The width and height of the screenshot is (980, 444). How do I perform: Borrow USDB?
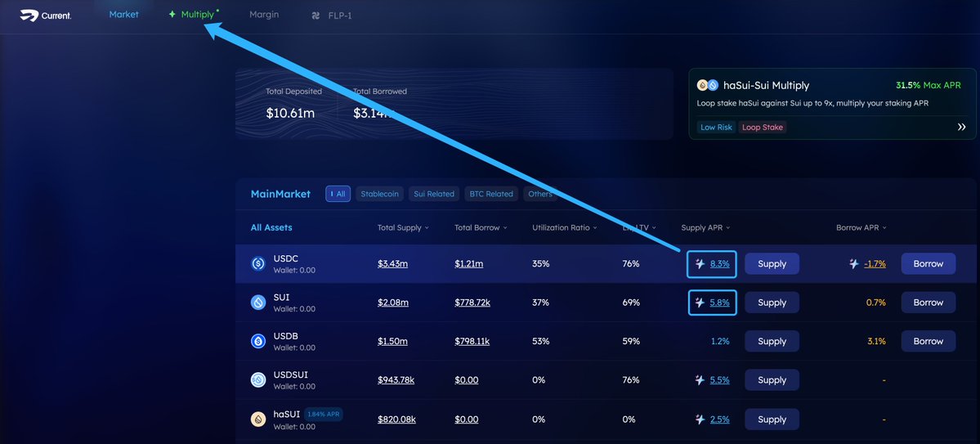(929, 342)
